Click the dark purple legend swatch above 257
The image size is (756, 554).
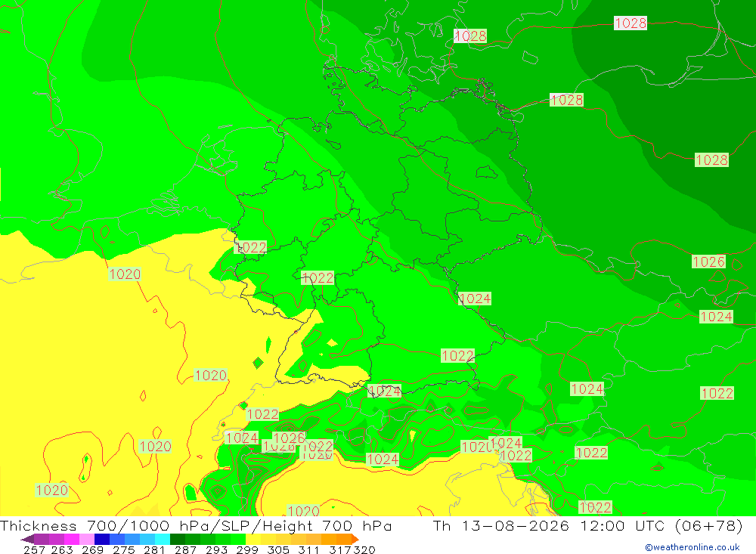[41, 539]
